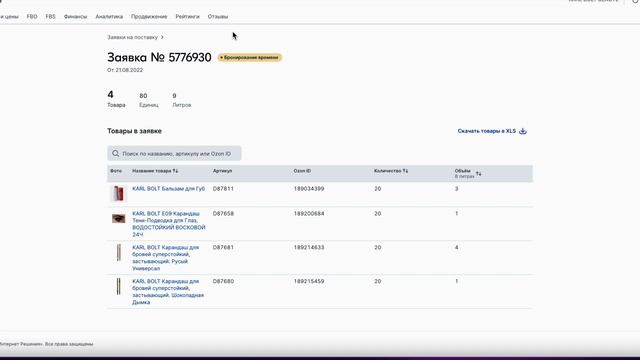The image size is (640, 360).
Task: Open the Продвижение menu
Action: (149, 17)
